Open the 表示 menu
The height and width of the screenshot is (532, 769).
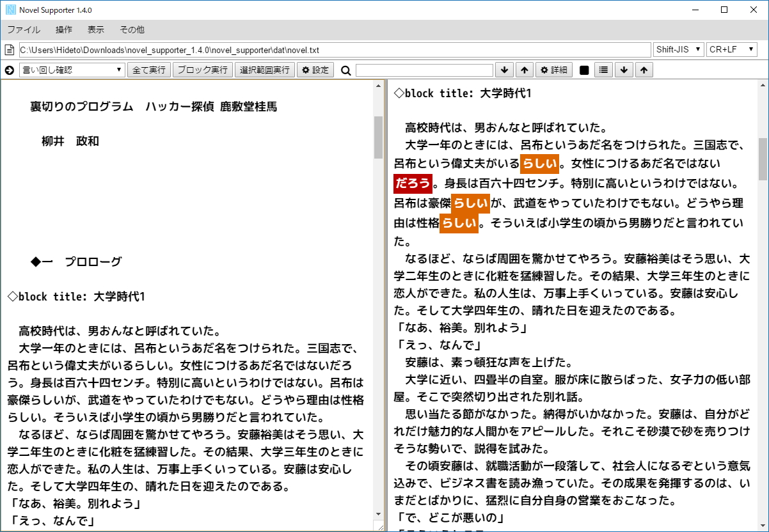click(96, 29)
